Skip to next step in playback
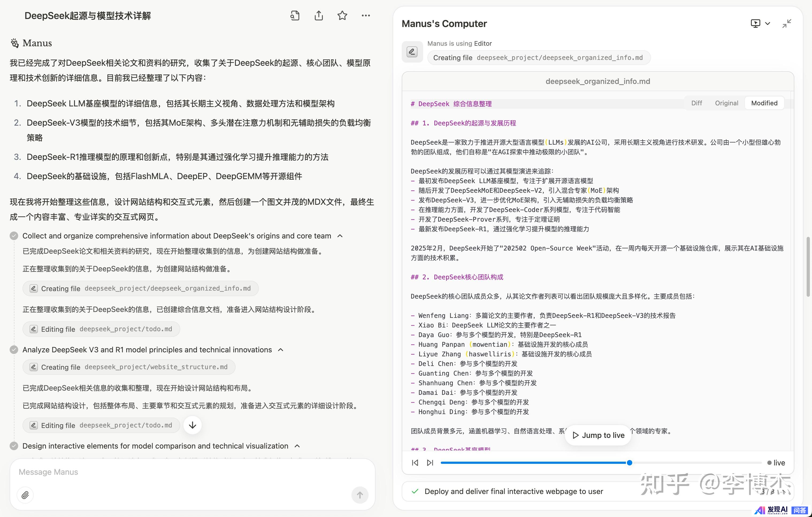Viewport: 812px width, 517px height. [x=430, y=463]
